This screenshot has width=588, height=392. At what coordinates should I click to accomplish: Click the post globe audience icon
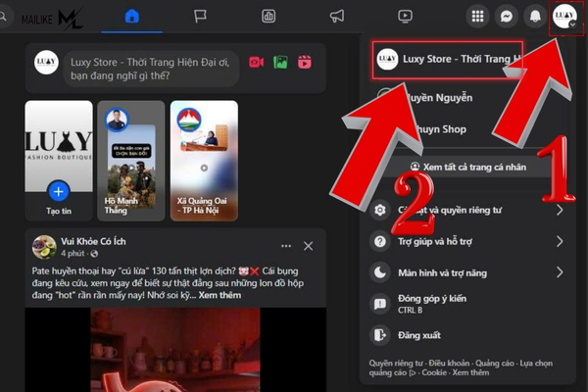94,254
